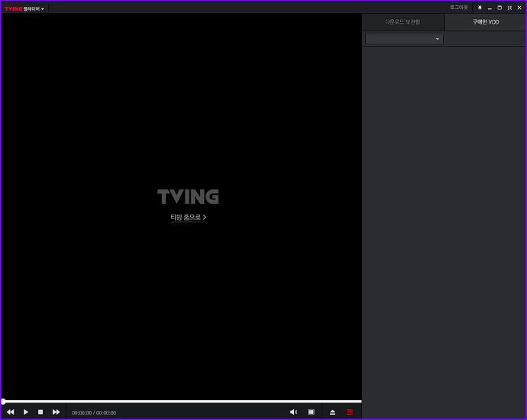Follow the 티빙 홈으로 link
527x420 pixels.
click(188, 217)
